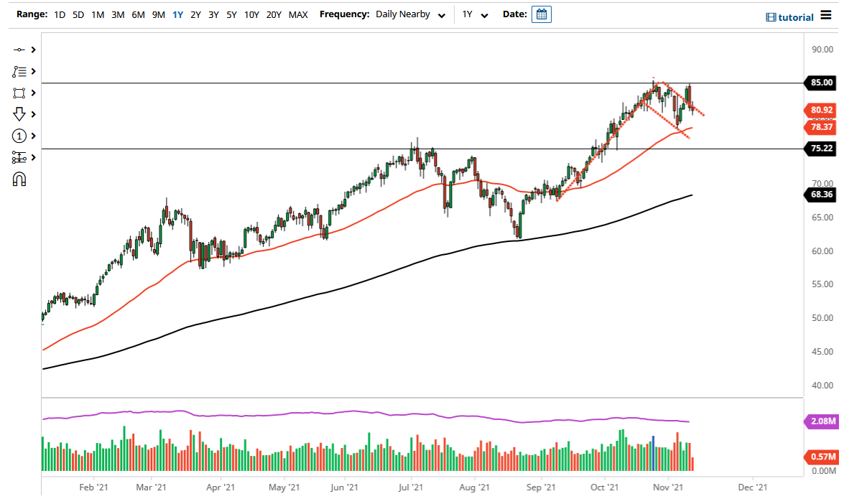Screen dimensions: 844x504
Task: Select the arrow annotation tool
Action: (x=20, y=114)
